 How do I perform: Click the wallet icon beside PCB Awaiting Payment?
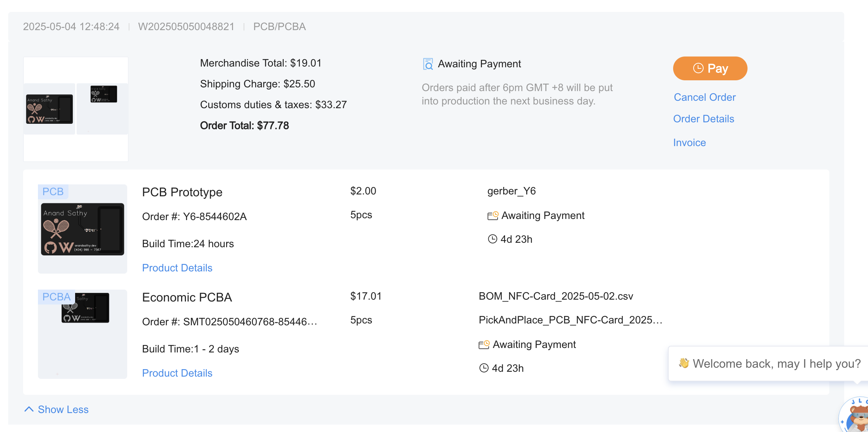[493, 216]
